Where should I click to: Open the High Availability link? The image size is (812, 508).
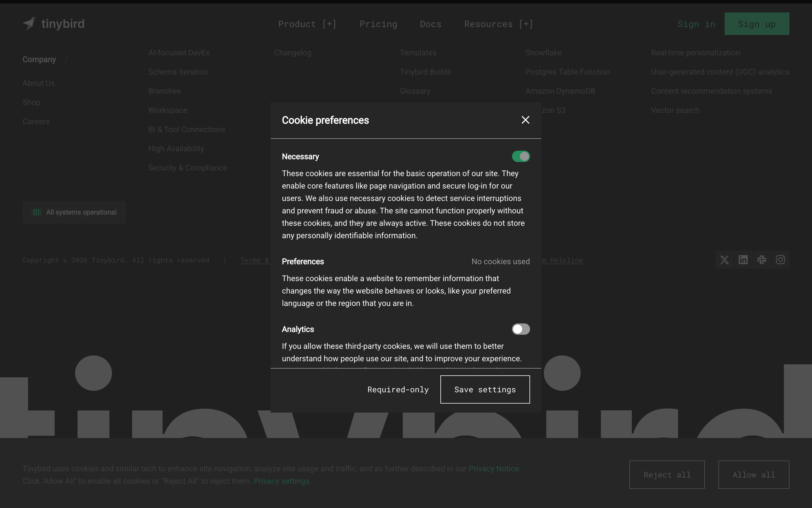click(x=176, y=148)
